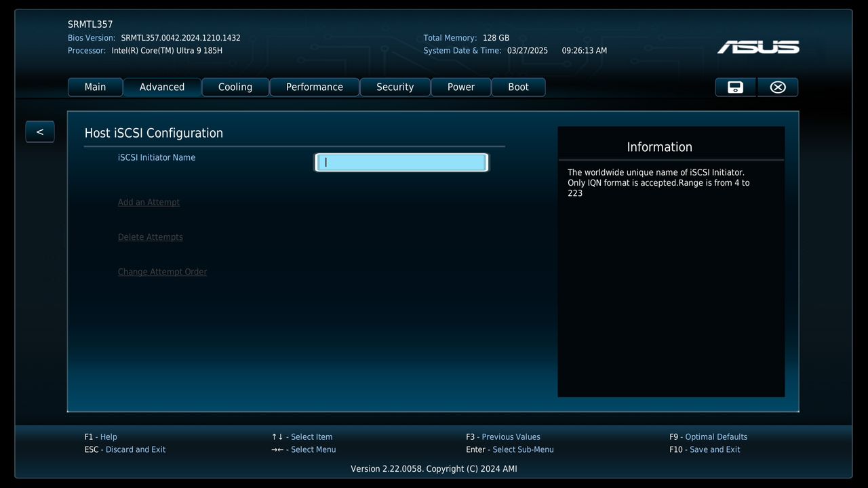
Task: Click the system date 03/27/2025
Action: pyautogui.click(x=528, y=51)
